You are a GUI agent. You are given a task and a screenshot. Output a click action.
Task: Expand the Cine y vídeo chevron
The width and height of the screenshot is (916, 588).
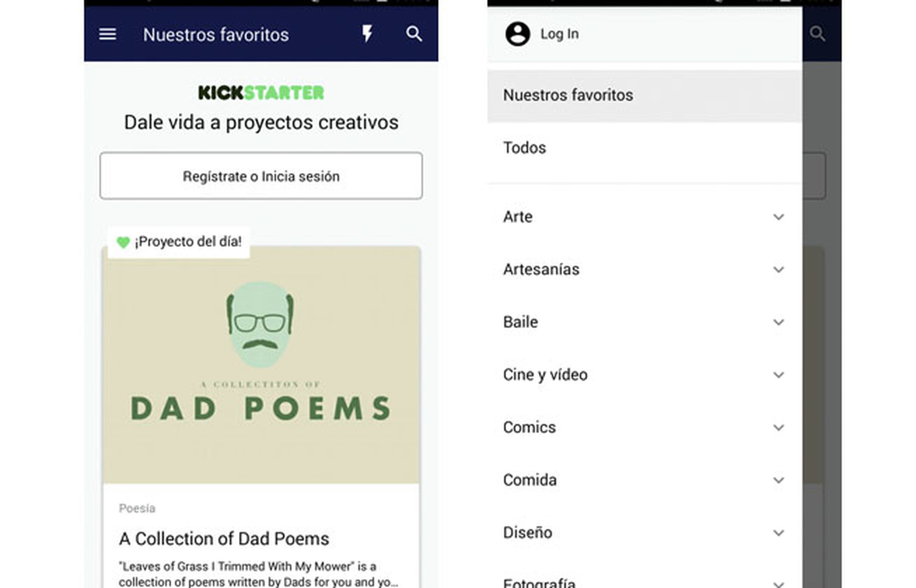coord(779,375)
